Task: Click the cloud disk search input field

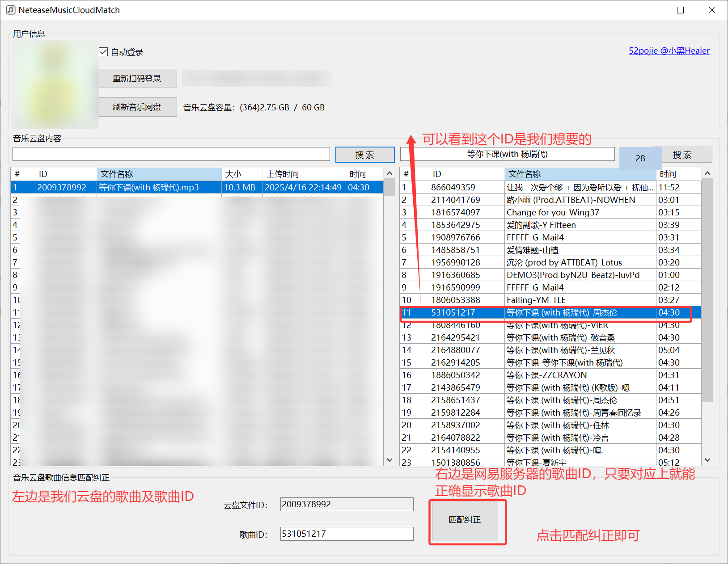Action: (171, 154)
